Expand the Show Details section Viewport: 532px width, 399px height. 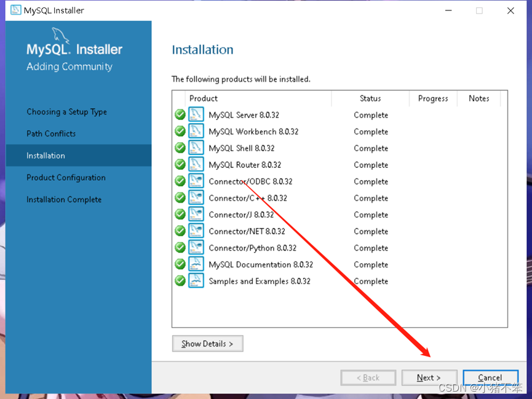click(x=208, y=344)
